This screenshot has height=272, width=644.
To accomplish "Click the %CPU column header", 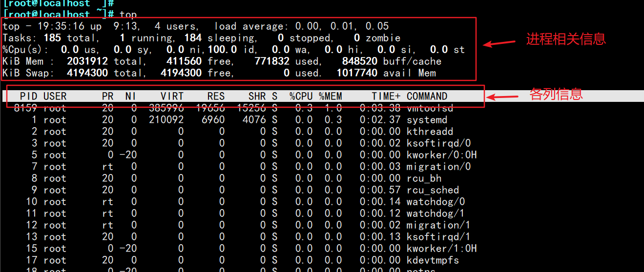I will [x=301, y=96].
